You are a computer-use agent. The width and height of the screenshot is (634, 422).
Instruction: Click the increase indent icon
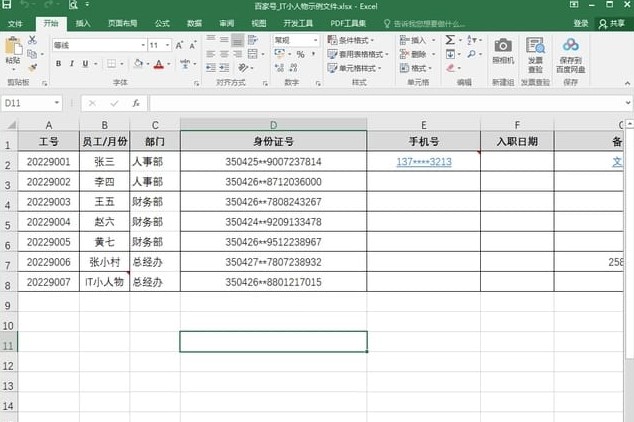pos(224,68)
